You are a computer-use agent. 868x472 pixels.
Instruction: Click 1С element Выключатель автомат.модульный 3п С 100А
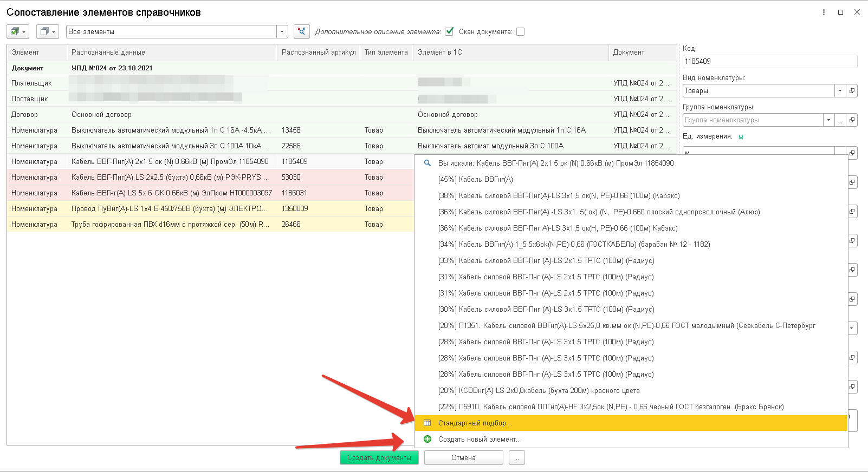[490, 146]
